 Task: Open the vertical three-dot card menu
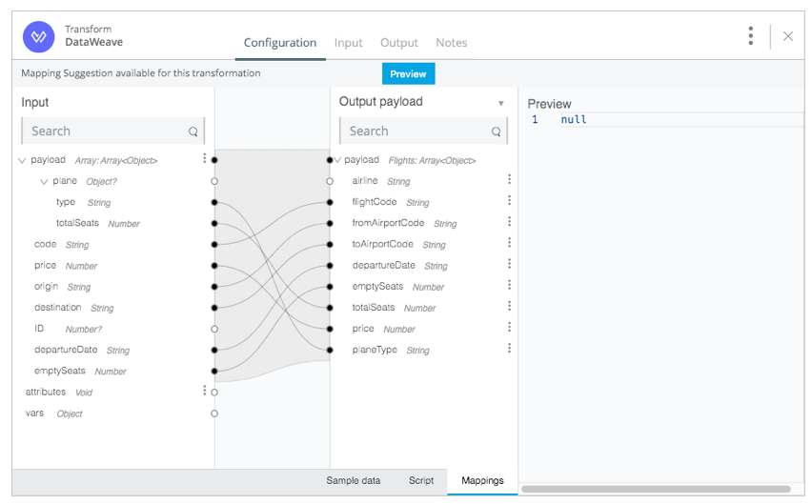tap(750, 35)
